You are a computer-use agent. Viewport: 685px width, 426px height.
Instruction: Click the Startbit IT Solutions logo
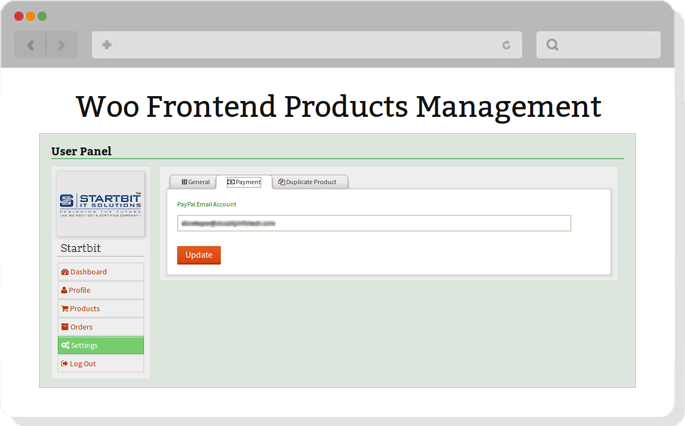100,203
